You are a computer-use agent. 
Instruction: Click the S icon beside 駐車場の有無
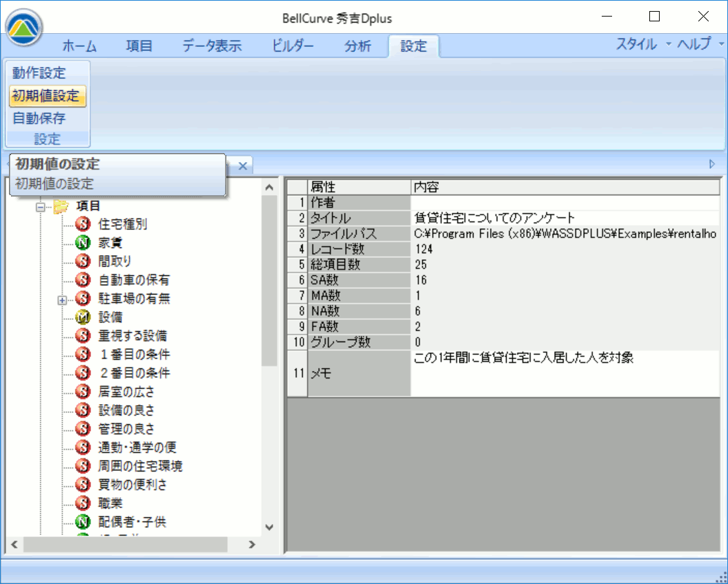pos(83,299)
